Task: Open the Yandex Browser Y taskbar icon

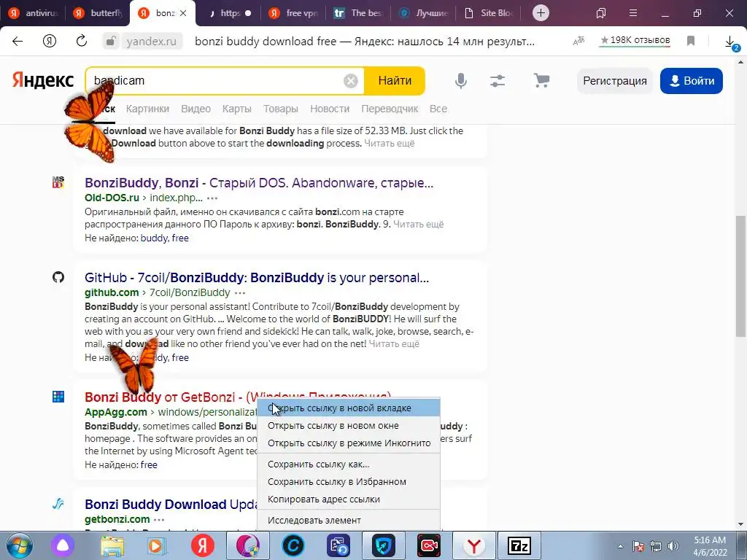Action: click(x=474, y=545)
